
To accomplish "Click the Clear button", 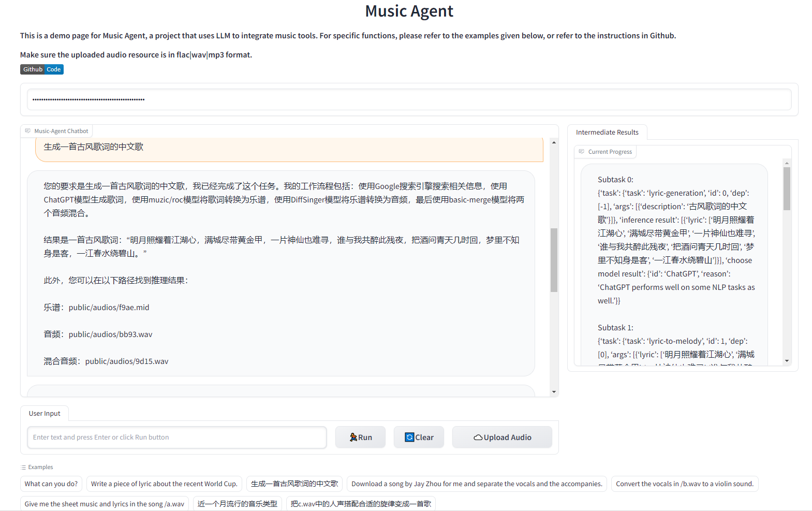I will (419, 437).
